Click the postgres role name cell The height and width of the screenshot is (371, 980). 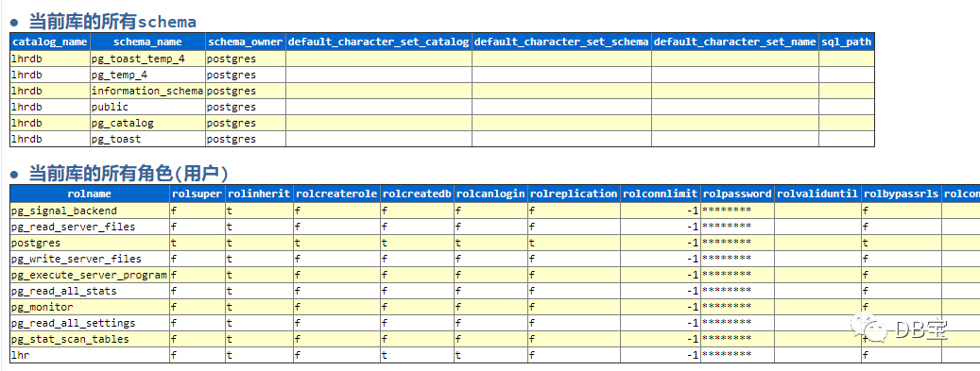[x=90, y=243]
